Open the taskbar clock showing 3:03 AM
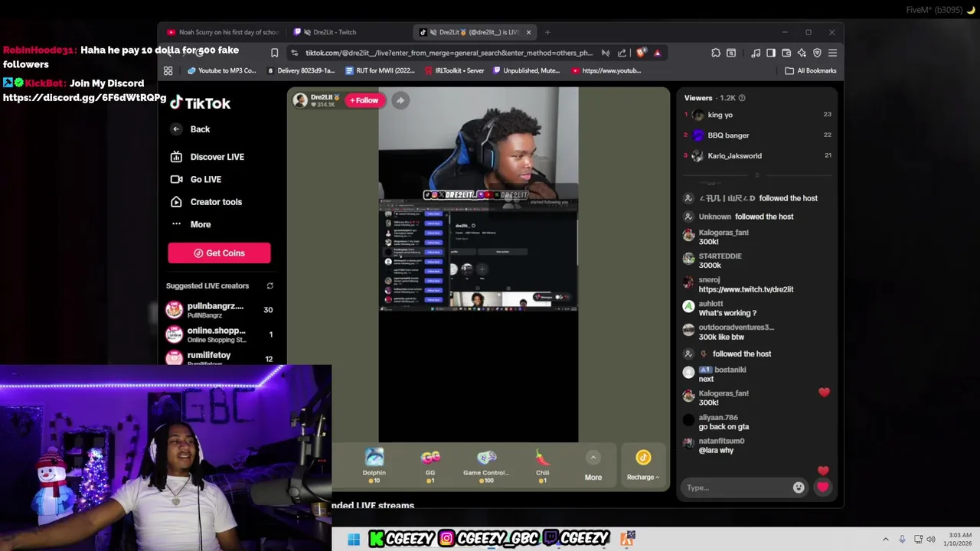This screenshot has height=551, width=980. [959, 539]
